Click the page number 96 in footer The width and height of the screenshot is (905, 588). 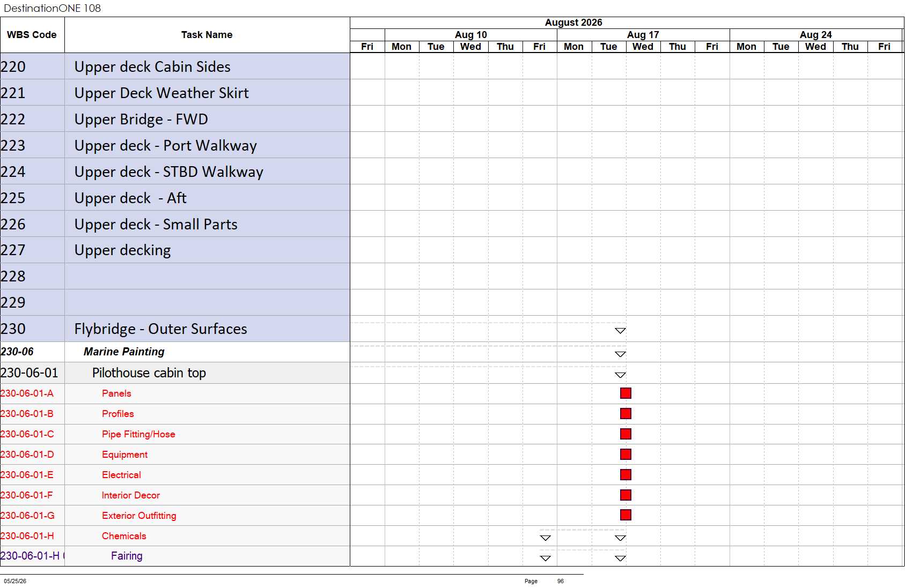561,581
